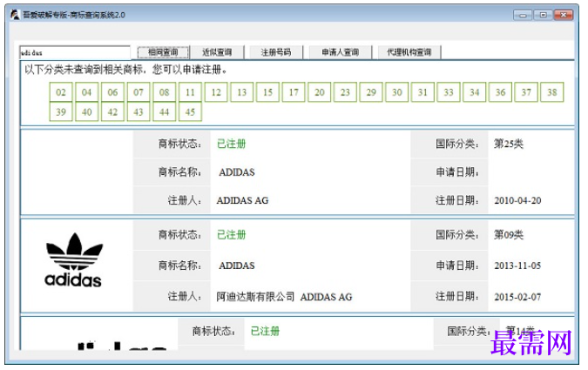
Task: Click the 近似查询 button
Action: [217, 52]
